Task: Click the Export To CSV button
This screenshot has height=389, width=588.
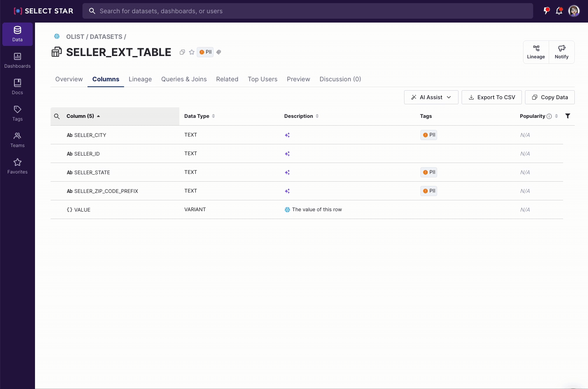Action: tap(492, 97)
